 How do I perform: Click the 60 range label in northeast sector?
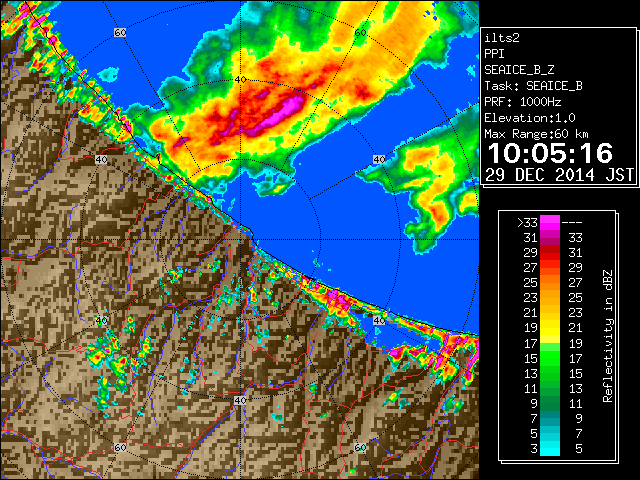(360, 32)
